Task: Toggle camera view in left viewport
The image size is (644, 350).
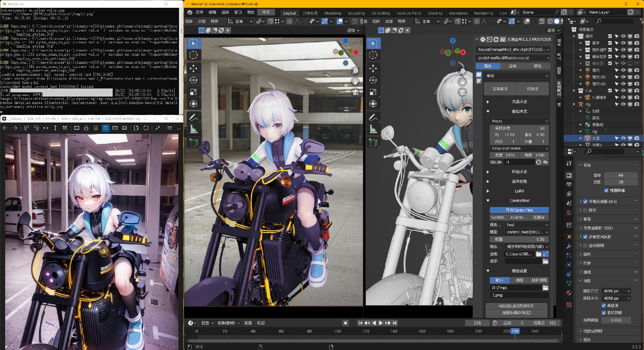Action: tap(356, 92)
